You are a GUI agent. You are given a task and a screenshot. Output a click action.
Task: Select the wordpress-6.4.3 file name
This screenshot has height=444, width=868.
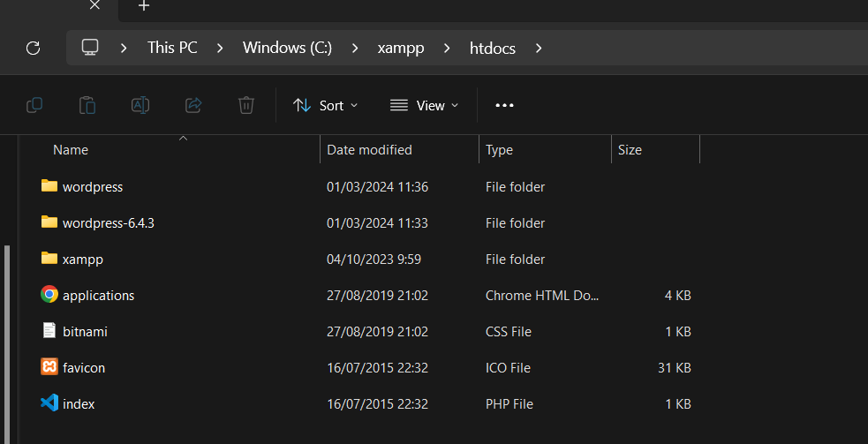pyautogui.click(x=109, y=223)
